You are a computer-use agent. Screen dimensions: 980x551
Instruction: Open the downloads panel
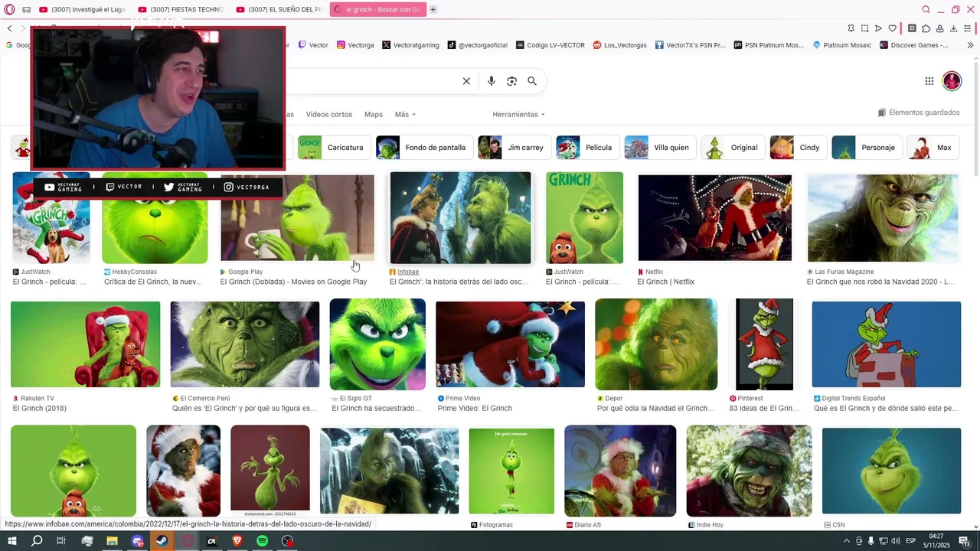[953, 28]
